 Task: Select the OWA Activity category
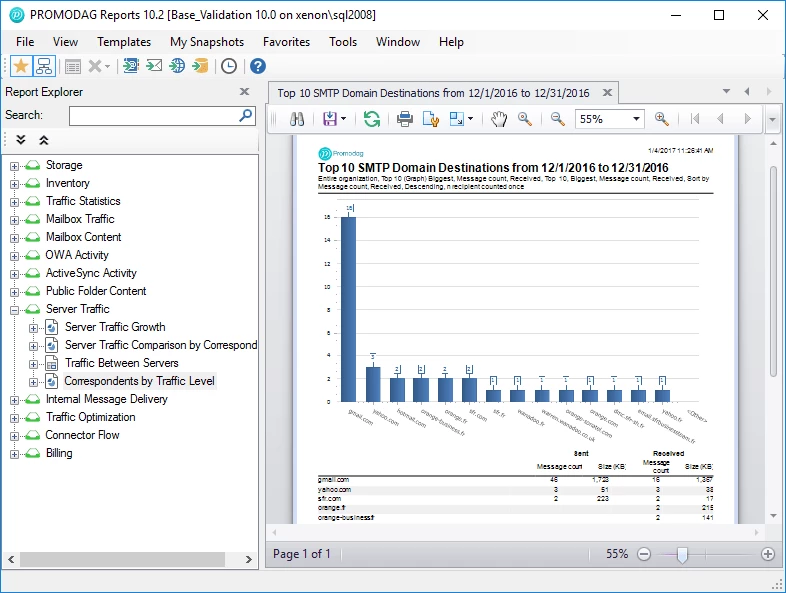click(x=77, y=255)
